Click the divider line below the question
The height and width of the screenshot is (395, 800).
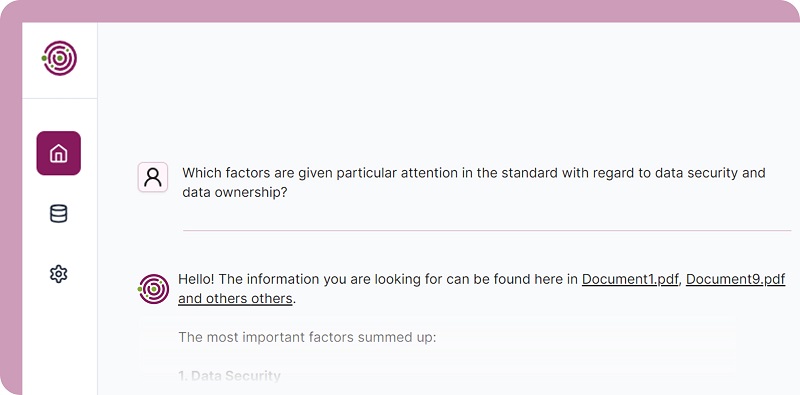pos(487,231)
